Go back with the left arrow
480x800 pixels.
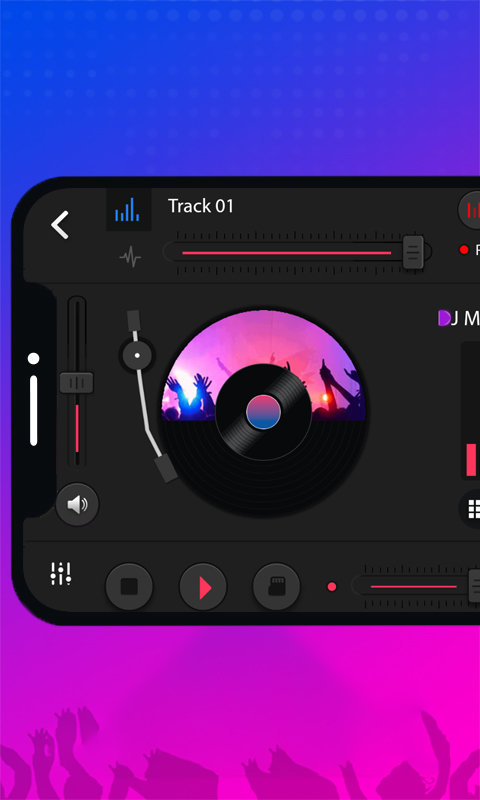[60, 224]
